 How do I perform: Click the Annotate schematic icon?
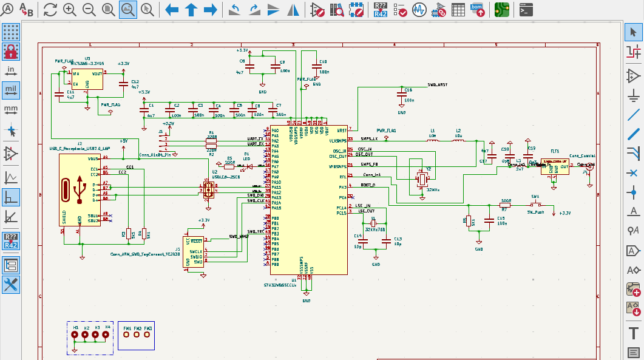380,10
